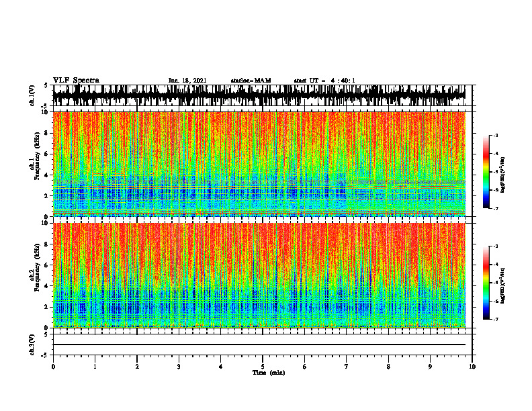Click inside the ch.2 spectrogram panel

pyautogui.click(x=259, y=275)
